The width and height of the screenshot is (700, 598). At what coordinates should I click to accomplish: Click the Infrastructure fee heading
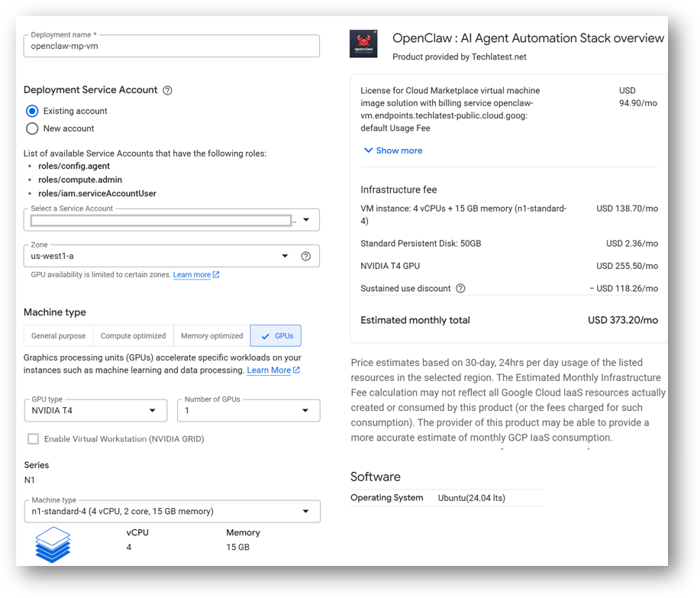[x=398, y=190]
